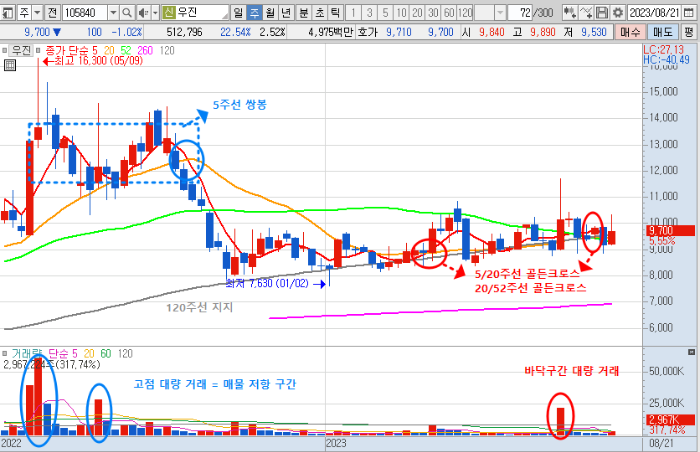Click the 30 interval button
700x452 pixels.
click(433, 13)
